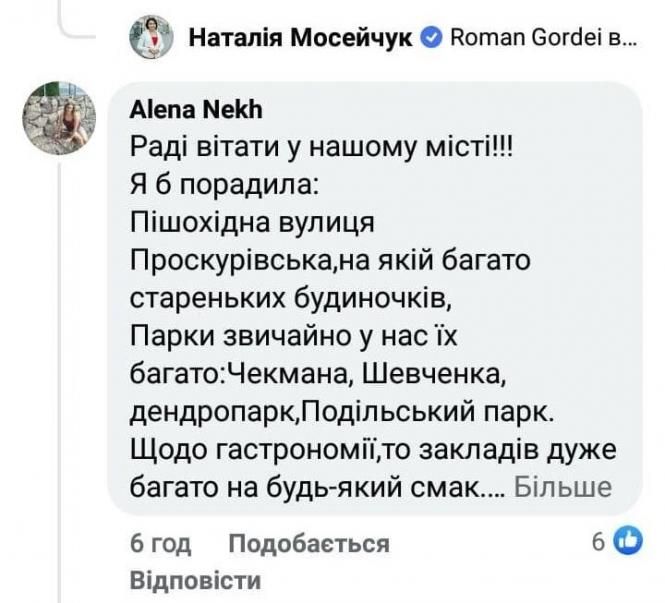Expand the comment with Більше

click(566, 487)
